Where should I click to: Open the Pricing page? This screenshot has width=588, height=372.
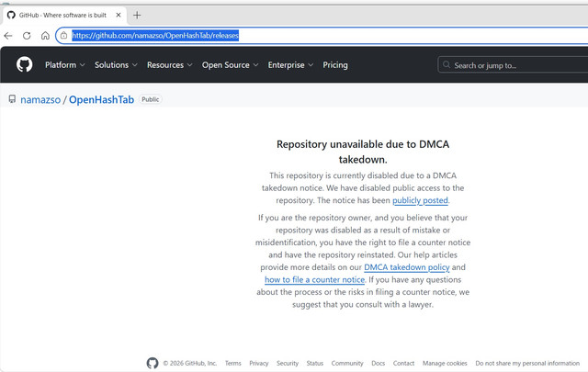tap(335, 65)
